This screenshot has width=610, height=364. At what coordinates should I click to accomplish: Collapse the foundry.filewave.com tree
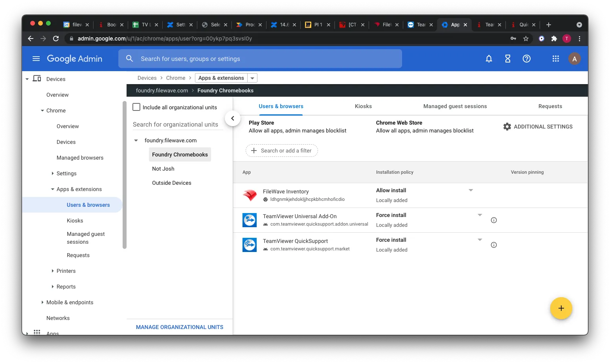[136, 140]
